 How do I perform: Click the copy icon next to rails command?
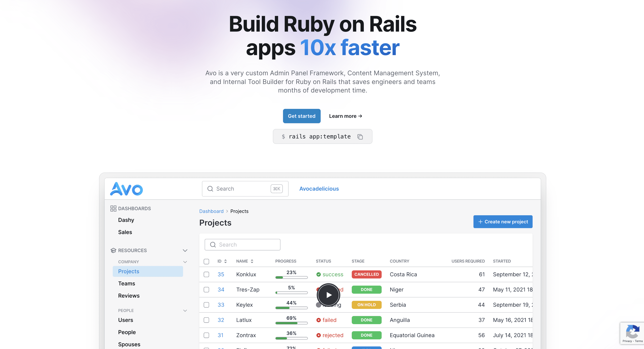[x=361, y=136]
